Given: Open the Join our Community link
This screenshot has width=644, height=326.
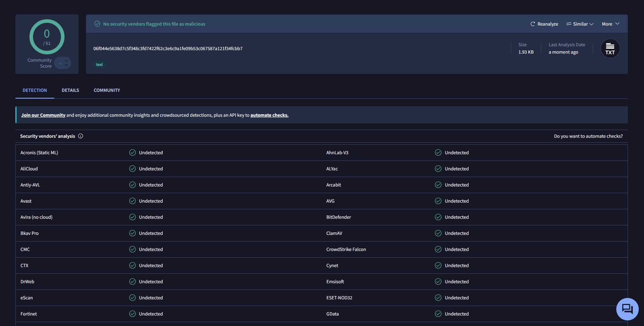Looking at the screenshot, I should (43, 115).
